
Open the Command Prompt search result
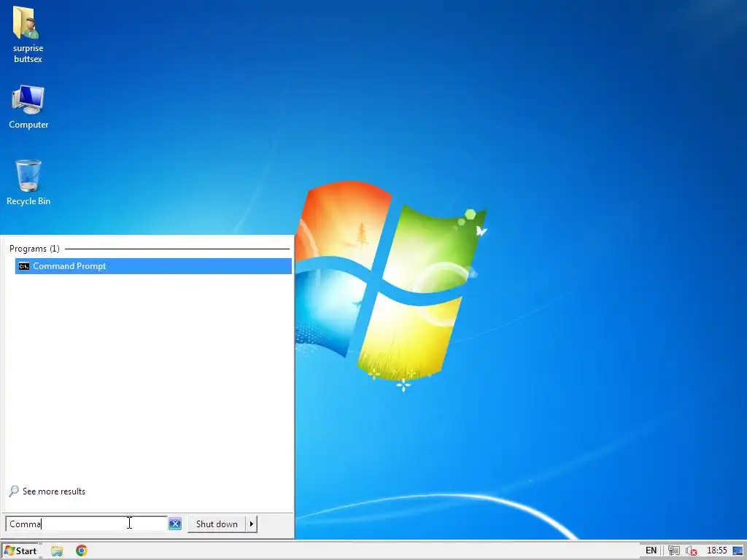[x=153, y=266]
